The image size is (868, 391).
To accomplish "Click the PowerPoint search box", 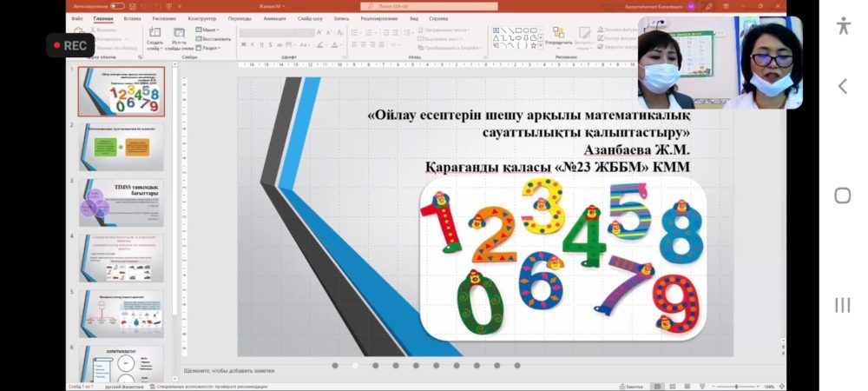I will tap(429, 6).
